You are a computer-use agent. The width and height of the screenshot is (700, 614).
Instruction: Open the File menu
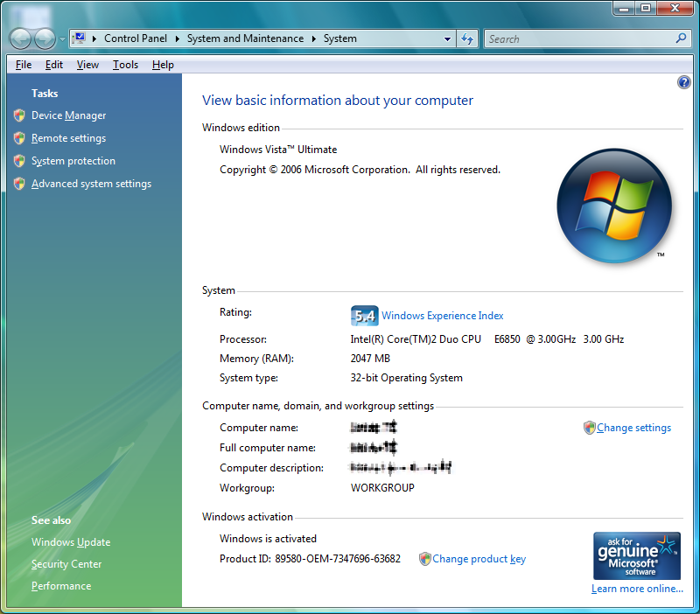(24, 65)
